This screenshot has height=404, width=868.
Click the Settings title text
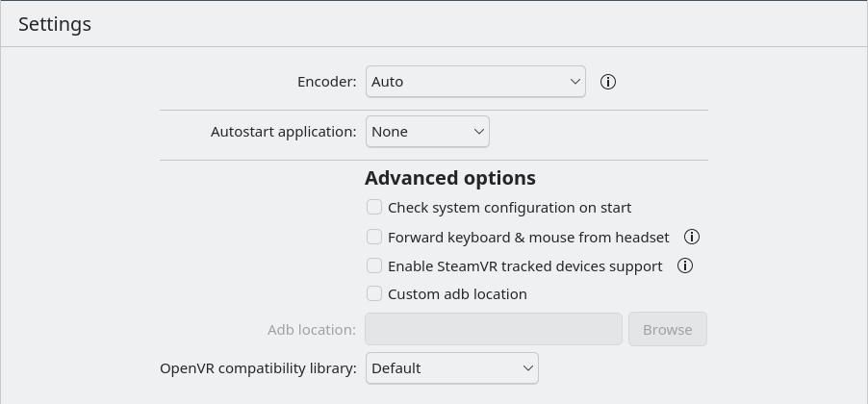[55, 24]
